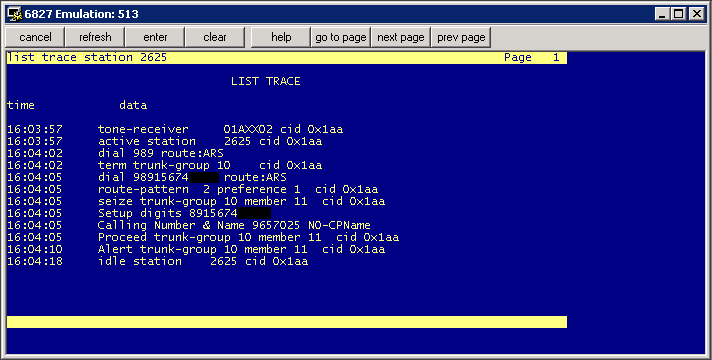Click the go to page button

click(341, 37)
